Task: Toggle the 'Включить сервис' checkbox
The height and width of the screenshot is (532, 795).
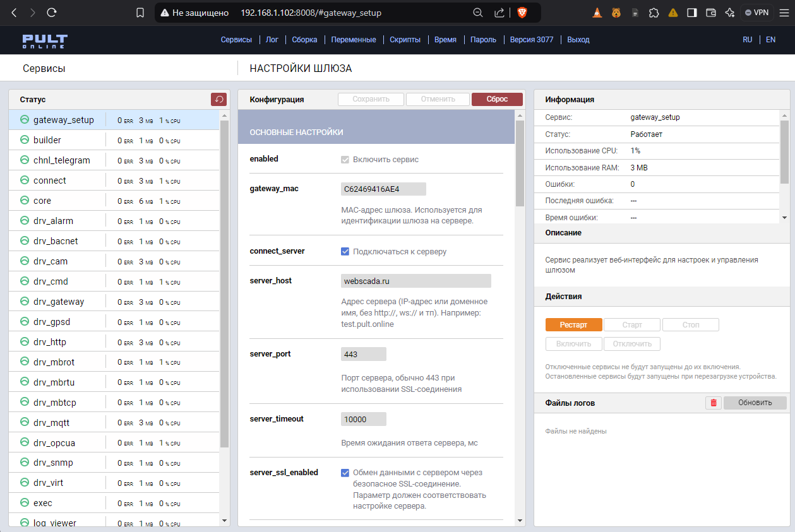Action: pos(345,159)
